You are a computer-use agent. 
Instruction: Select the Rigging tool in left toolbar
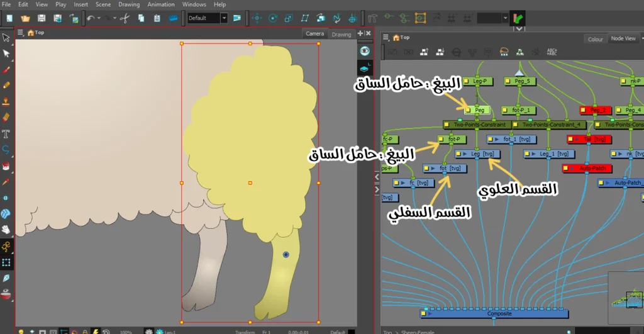(6, 246)
